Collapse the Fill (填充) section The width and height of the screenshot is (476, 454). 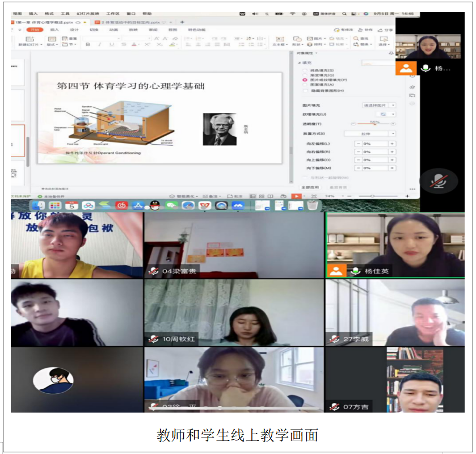pos(300,62)
